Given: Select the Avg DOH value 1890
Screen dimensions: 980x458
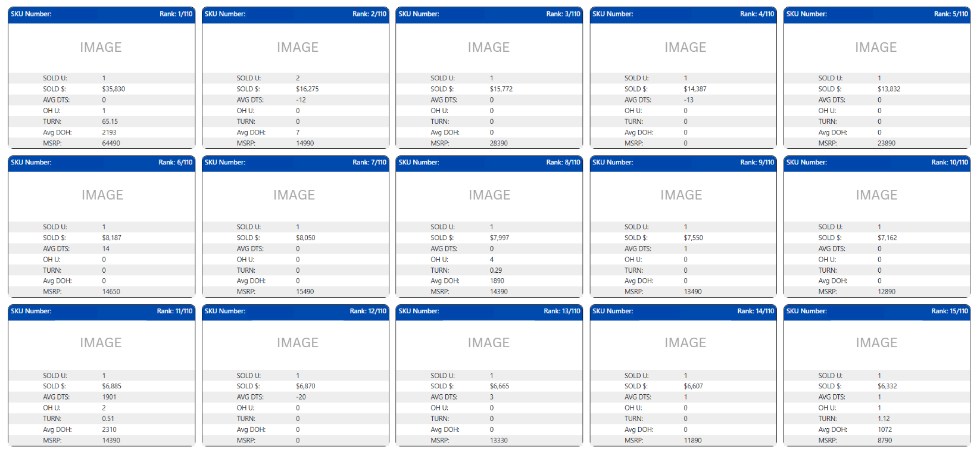Looking at the screenshot, I should [x=497, y=281].
